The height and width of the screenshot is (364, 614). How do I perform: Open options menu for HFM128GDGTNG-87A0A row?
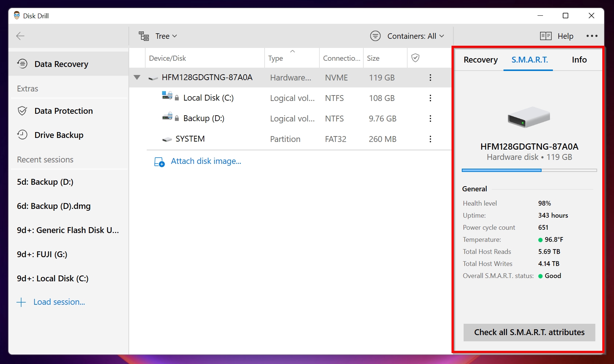pos(430,78)
